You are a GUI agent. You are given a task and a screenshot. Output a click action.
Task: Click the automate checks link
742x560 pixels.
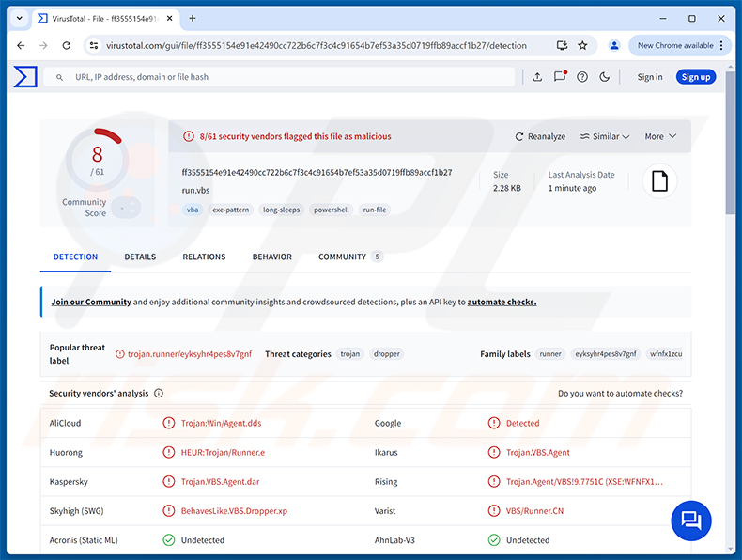[502, 302]
